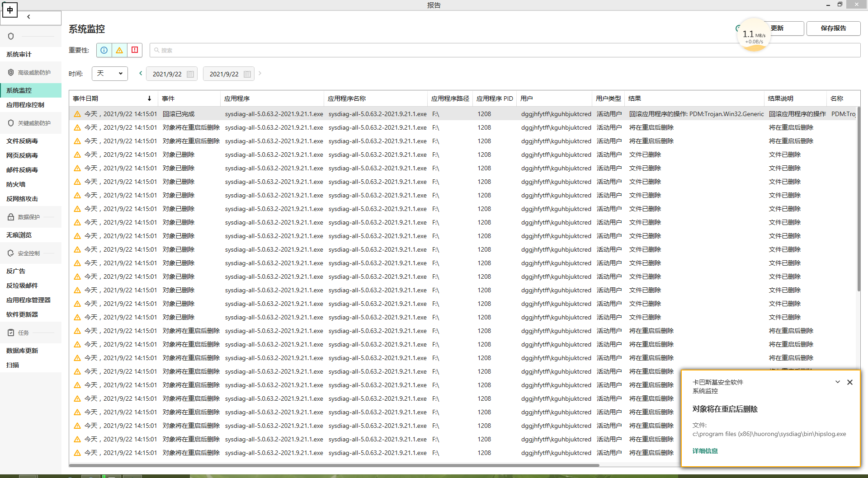Select 应用程序控制 in sidebar
The width and height of the screenshot is (868, 478).
coord(25,105)
